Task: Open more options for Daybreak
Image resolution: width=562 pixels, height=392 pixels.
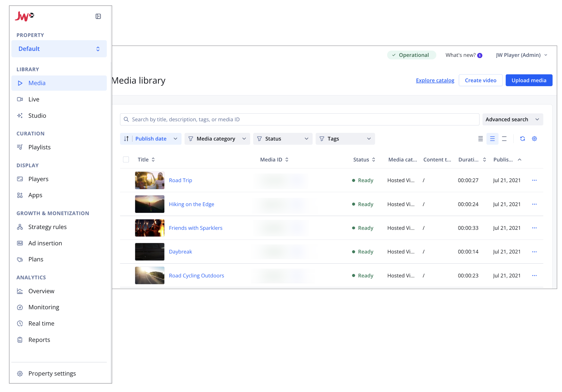Action: coord(534,252)
